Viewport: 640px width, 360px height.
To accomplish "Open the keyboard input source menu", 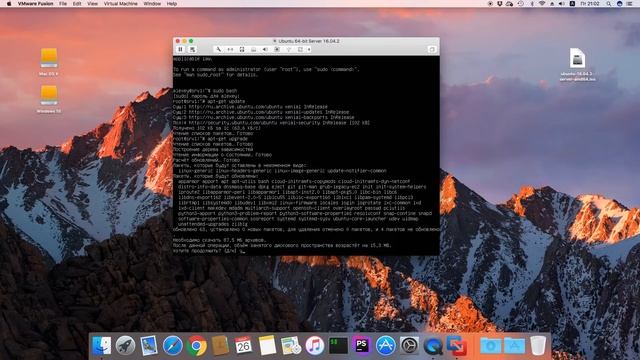I will (572, 4).
